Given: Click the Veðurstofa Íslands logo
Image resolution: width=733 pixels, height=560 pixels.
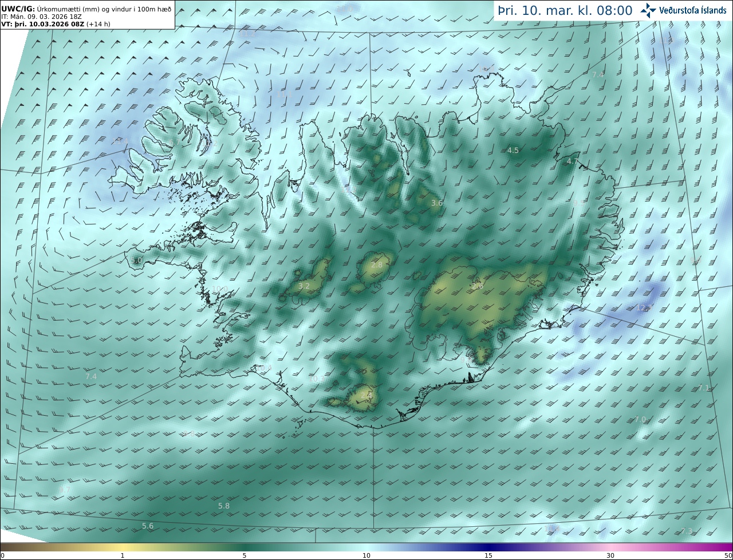Looking at the screenshot, I should (683, 10).
